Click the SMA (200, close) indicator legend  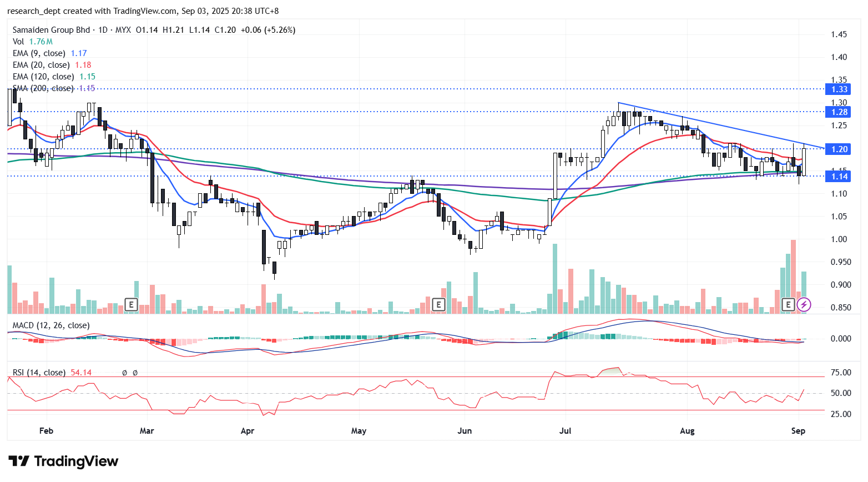pos(43,88)
